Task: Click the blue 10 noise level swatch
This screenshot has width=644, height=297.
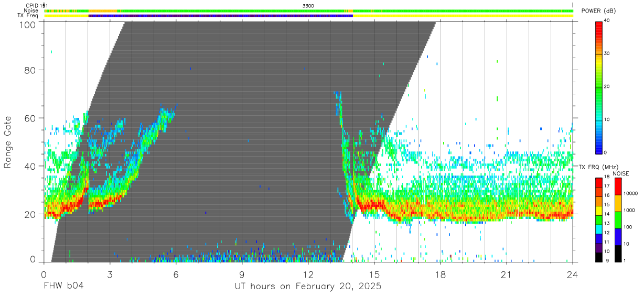Action: tap(618, 236)
